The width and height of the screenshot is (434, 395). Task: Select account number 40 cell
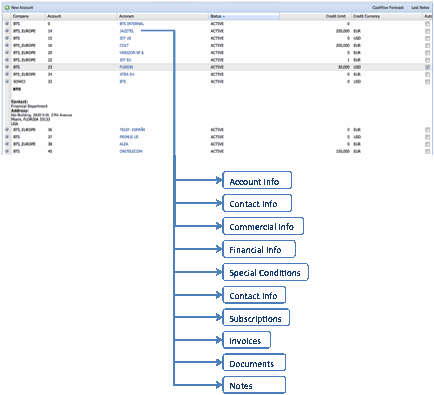coord(50,151)
